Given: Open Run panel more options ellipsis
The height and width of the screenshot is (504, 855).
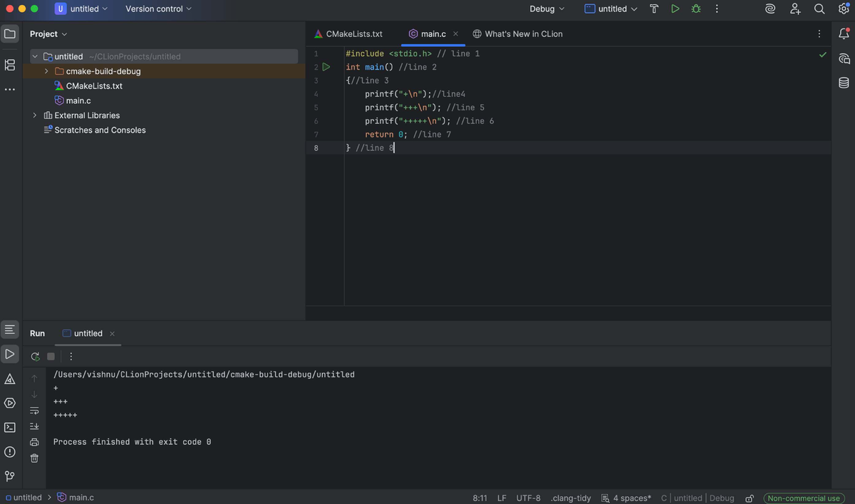Looking at the screenshot, I should click(x=71, y=357).
